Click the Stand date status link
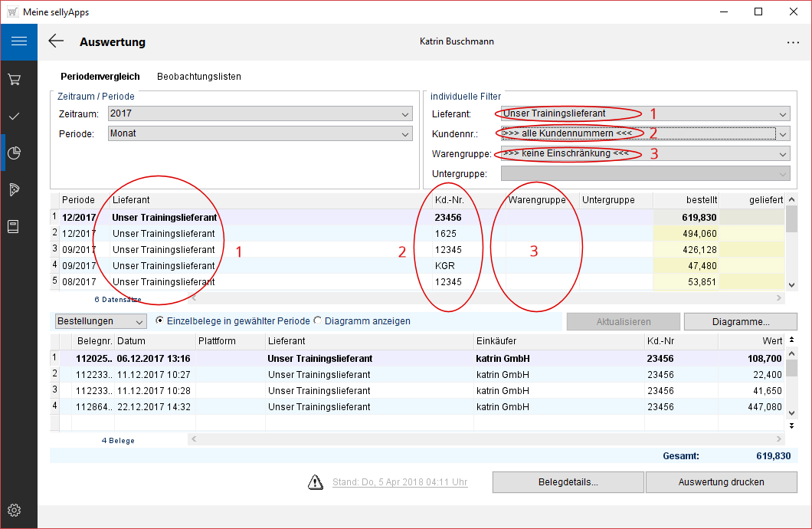 coord(400,482)
